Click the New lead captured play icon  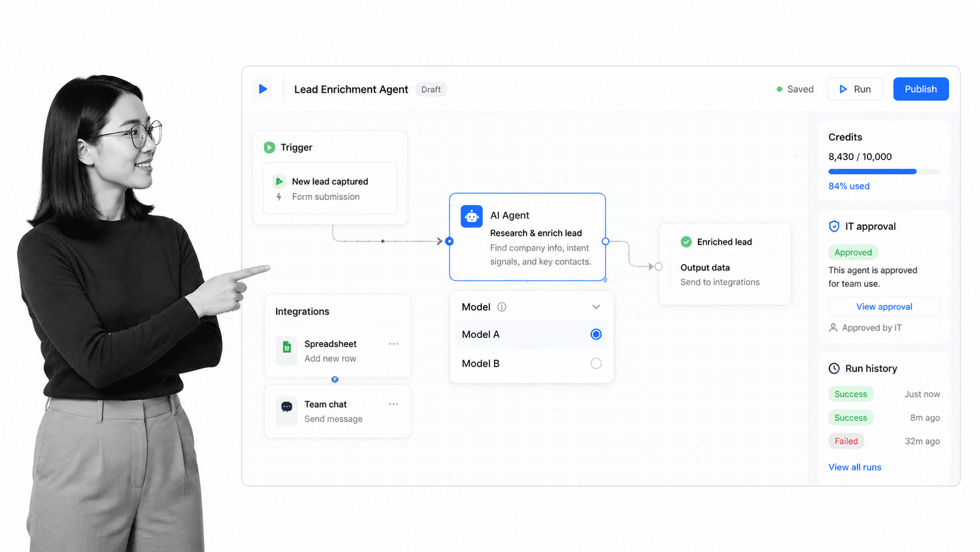280,181
